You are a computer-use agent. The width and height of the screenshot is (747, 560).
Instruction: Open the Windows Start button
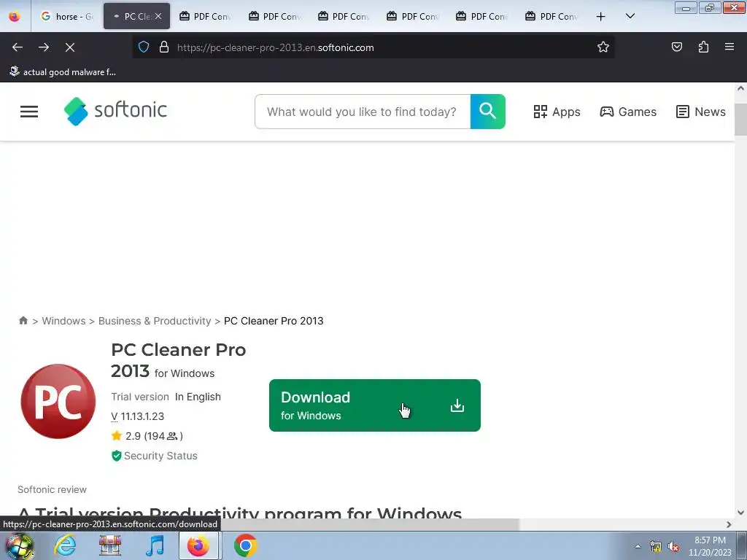[x=20, y=545]
